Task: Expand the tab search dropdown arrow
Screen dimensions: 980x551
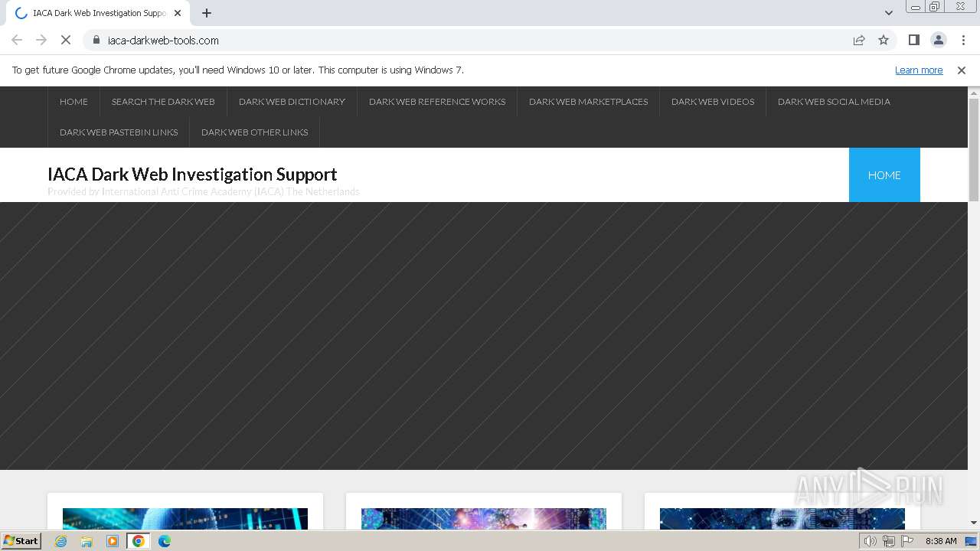Action: point(889,13)
